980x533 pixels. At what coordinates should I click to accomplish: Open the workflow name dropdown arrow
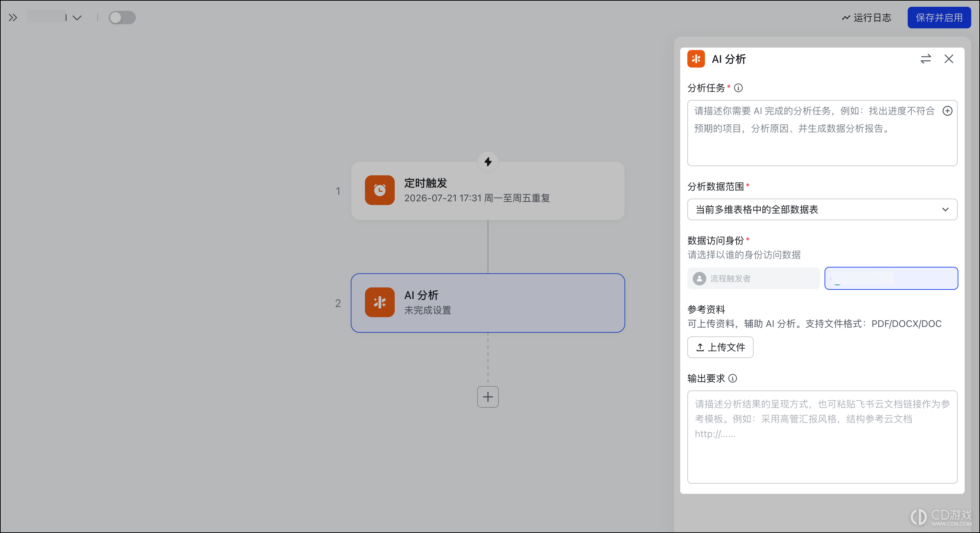click(77, 18)
